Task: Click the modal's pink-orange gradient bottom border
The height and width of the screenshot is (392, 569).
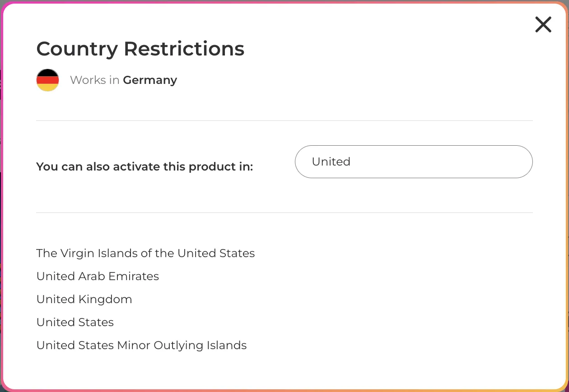Action: coord(284,390)
